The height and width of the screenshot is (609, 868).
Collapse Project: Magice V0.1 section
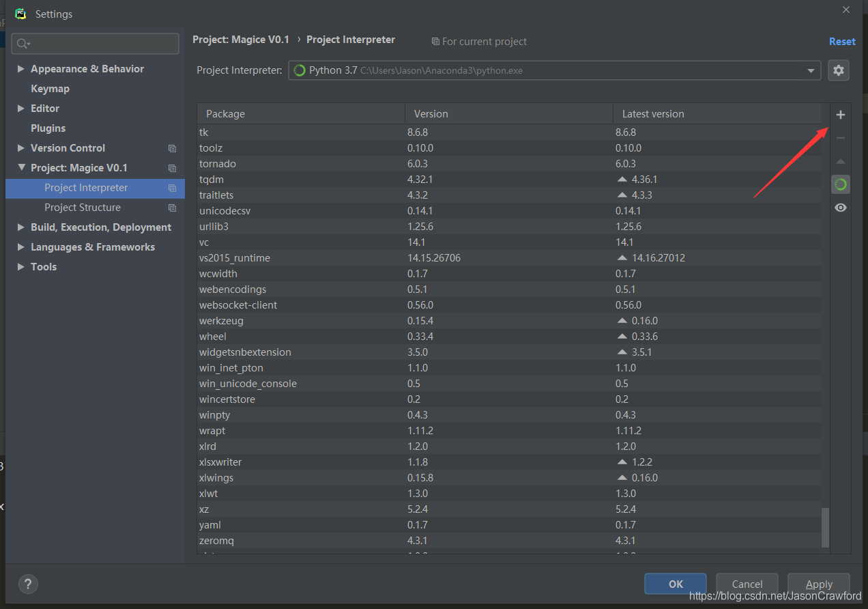20,168
